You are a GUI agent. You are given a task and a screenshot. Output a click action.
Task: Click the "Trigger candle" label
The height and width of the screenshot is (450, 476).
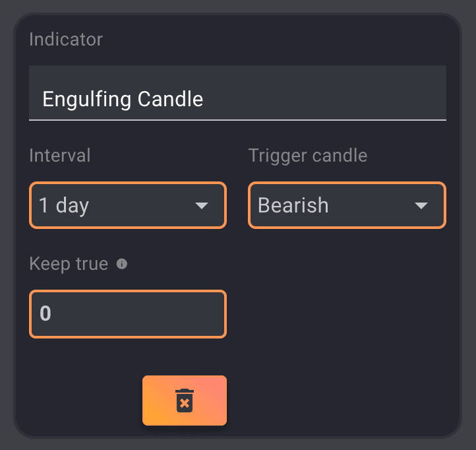[307, 156]
